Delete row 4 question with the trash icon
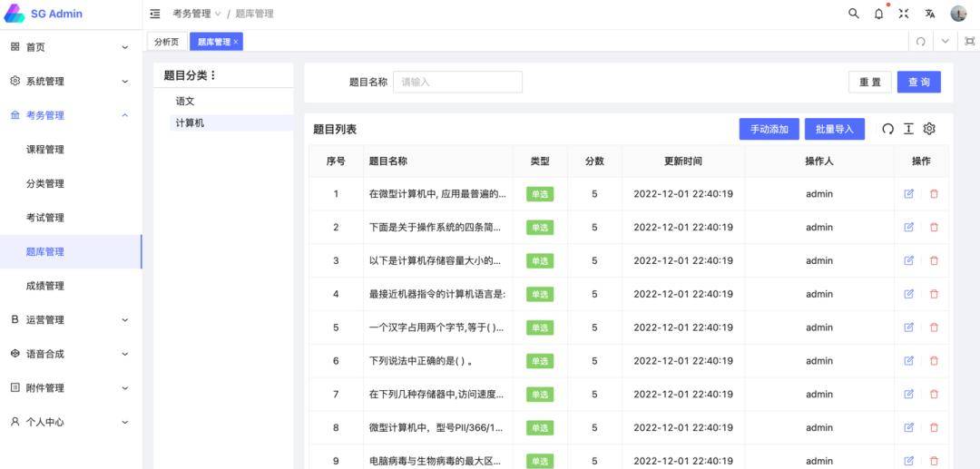Viewport: 980px width, 469px height. (x=934, y=294)
